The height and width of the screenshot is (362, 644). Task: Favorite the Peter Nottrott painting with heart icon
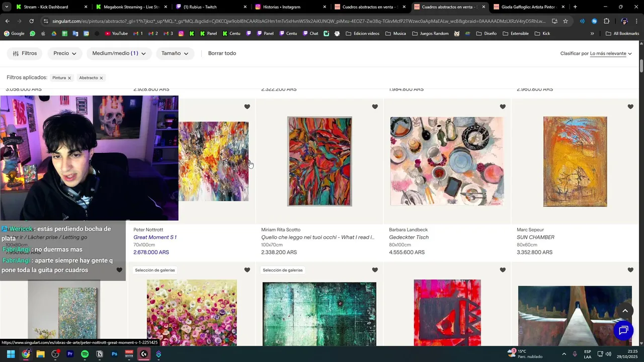pyautogui.click(x=247, y=107)
